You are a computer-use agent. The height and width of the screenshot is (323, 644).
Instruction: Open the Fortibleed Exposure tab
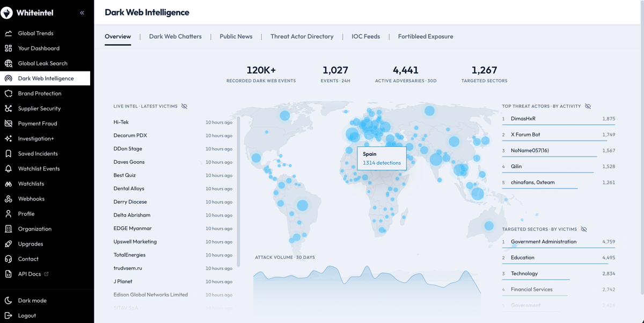click(x=426, y=37)
